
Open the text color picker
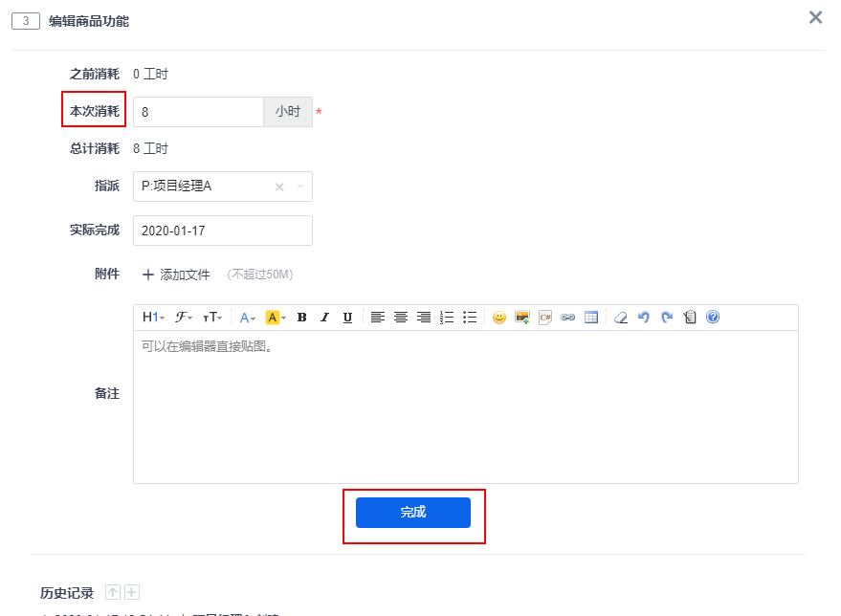(x=247, y=318)
